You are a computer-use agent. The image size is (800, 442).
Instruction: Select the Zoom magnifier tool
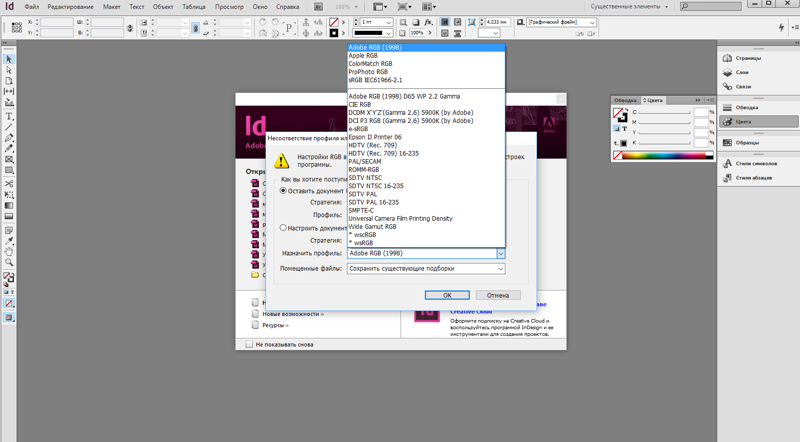(9, 262)
